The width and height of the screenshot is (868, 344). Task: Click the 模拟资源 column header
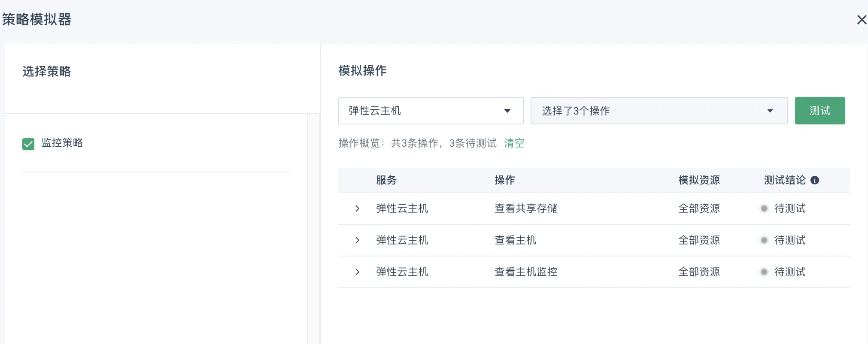698,181
